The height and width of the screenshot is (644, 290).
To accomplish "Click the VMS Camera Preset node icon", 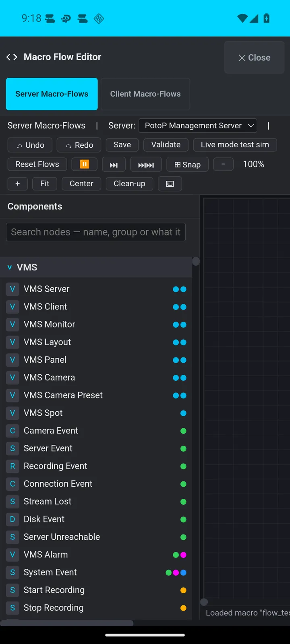I will coord(12,395).
